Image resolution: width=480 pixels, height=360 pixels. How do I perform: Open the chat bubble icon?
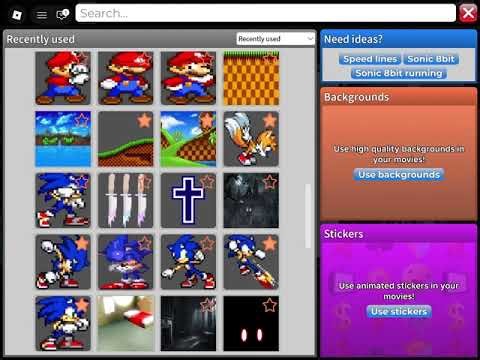tap(62, 15)
